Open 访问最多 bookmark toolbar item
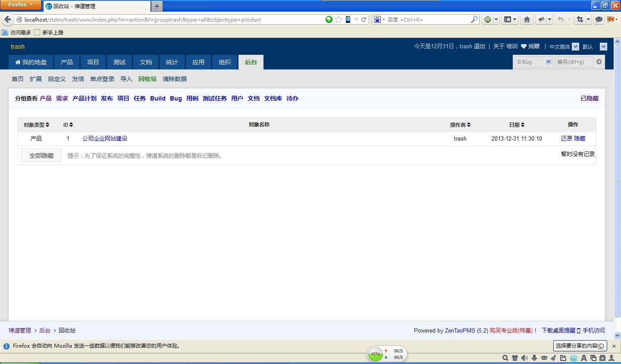 point(16,32)
